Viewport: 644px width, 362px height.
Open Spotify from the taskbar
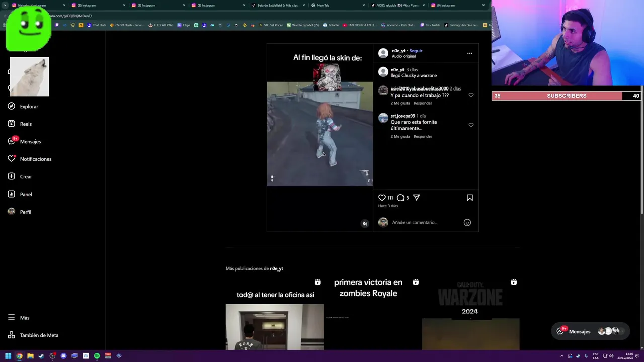(x=97, y=356)
